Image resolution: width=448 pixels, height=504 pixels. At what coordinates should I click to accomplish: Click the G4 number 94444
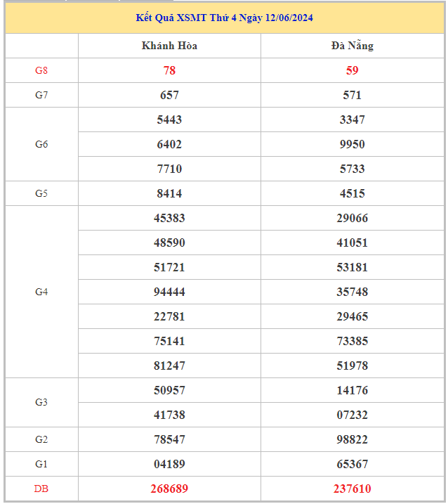point(169,292)
